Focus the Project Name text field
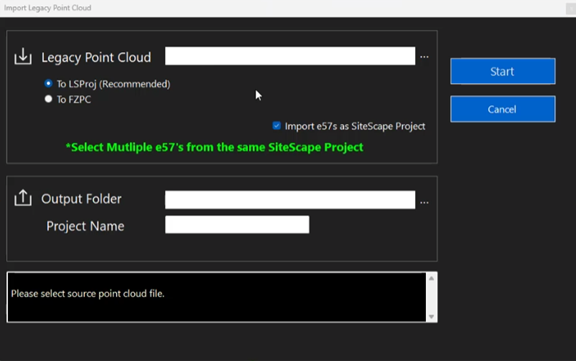 point(237,224)
